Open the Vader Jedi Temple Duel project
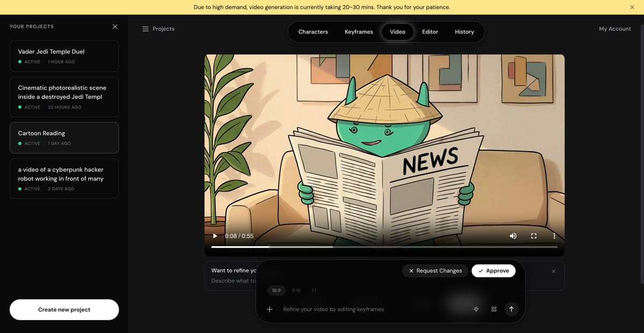The height and width of the screenshot is (333, 644). [x=64, y=56]
